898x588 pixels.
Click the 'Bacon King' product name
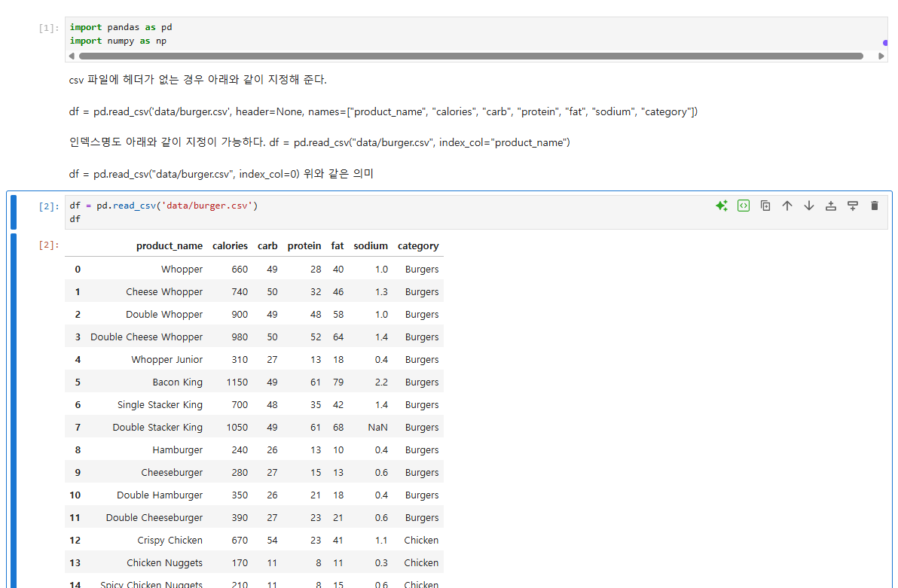(178, 382)
